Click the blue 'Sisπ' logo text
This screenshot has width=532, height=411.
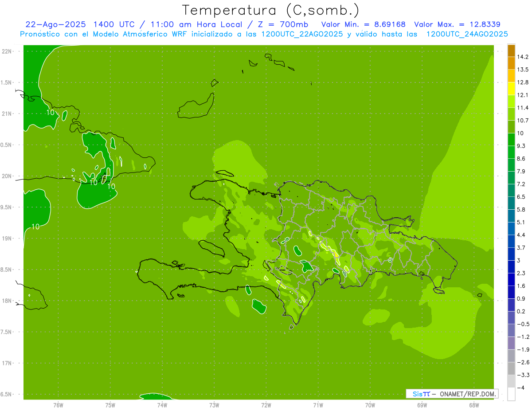(421, 394)
